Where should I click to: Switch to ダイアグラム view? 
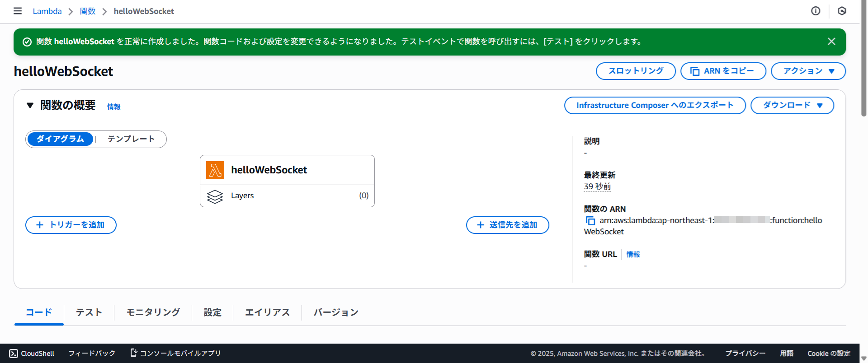pos(60,139)
